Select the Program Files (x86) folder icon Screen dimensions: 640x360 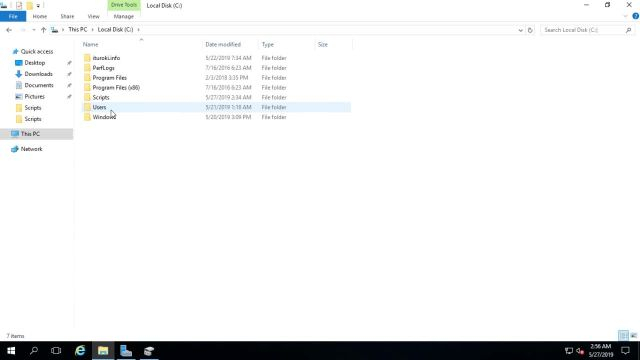coord(87,87)
